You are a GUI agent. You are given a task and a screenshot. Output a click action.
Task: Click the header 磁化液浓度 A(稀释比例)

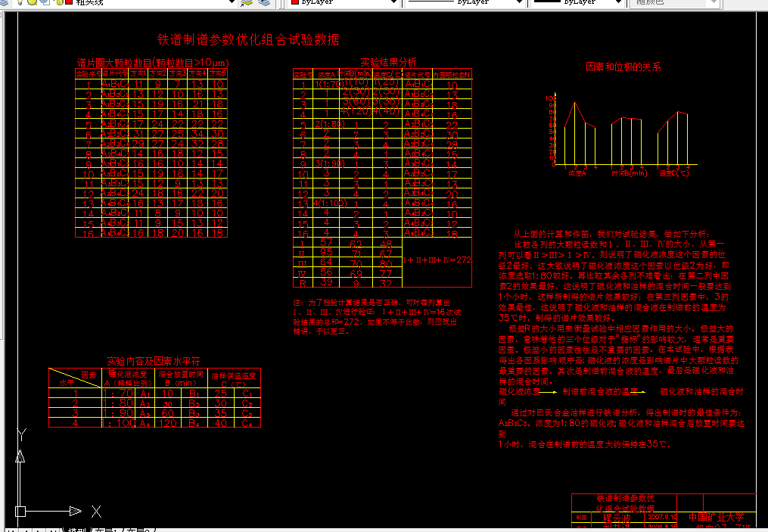127,378
